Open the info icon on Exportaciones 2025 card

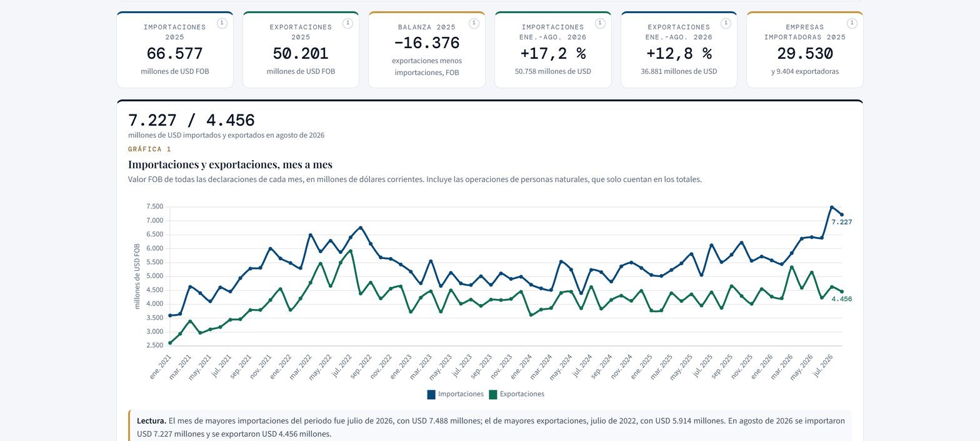[348, 23]
